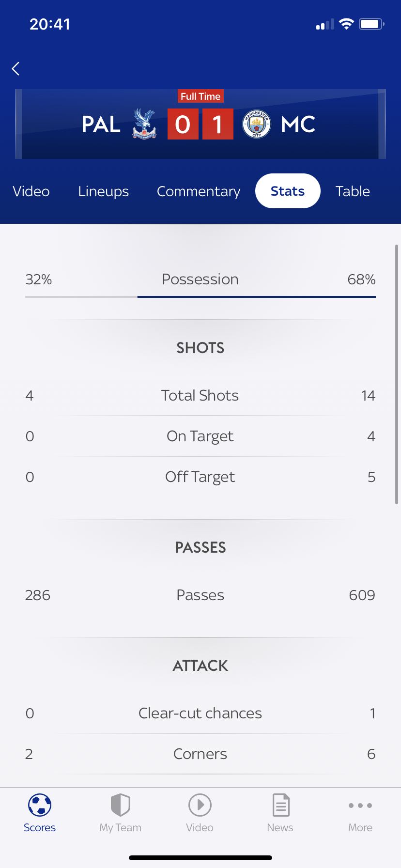Go to the top Video tab
The image size is (401, 868).
31,191
